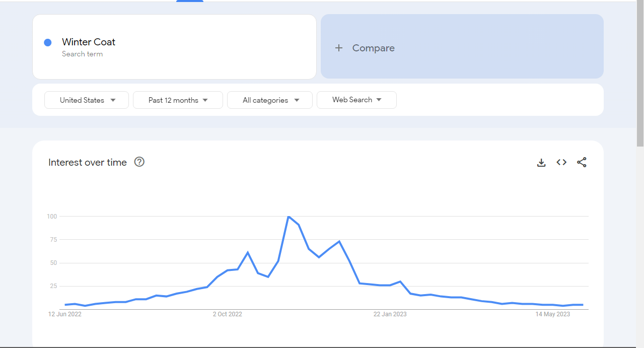Click the 2 Oct 2022 date label
Screen dimensions: 644x348
coord(227,314)
